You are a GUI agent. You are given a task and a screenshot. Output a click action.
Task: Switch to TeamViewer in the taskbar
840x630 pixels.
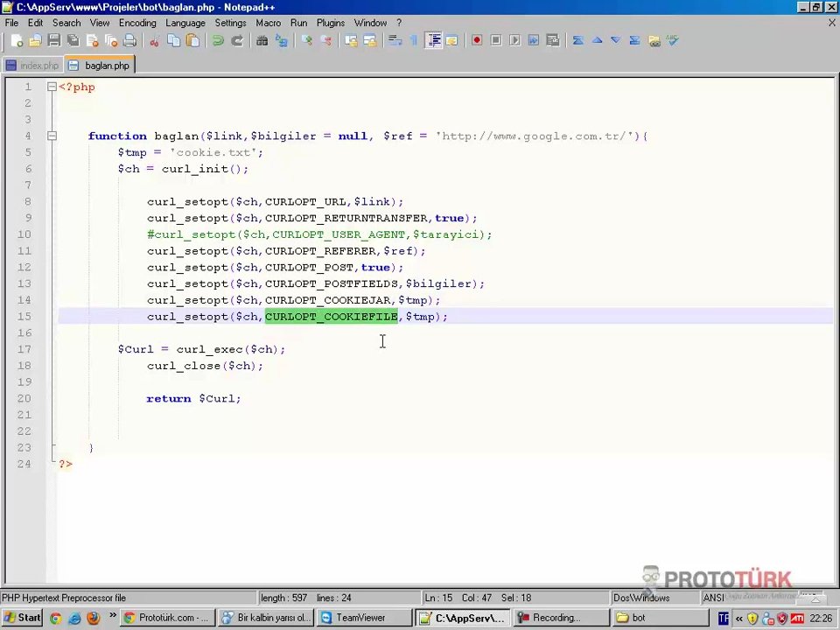364,618
